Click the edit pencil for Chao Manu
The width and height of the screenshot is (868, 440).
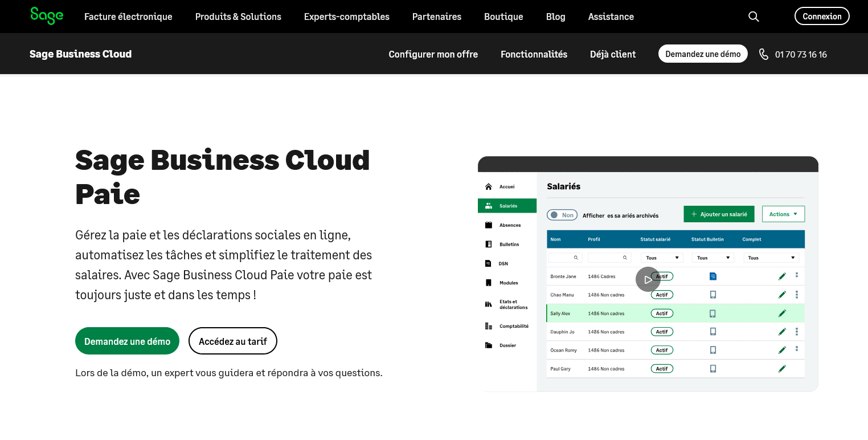(782, 295)
